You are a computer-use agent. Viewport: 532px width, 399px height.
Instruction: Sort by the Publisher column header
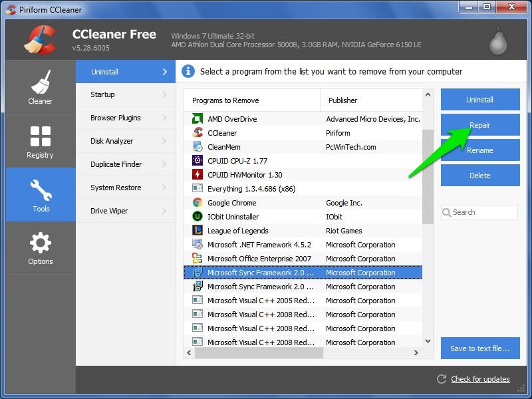click(371, 100)
